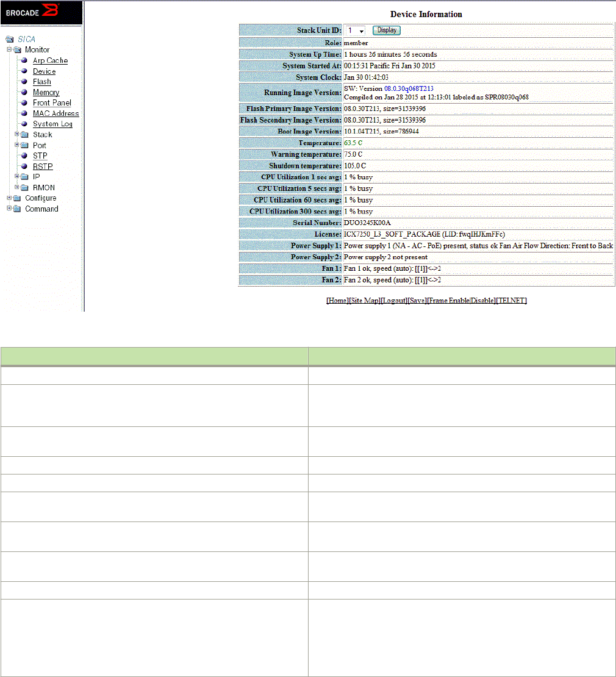Click the bullet icon beside Flash
The width and height of the screenshot is (616, 677).
point(24,82)
